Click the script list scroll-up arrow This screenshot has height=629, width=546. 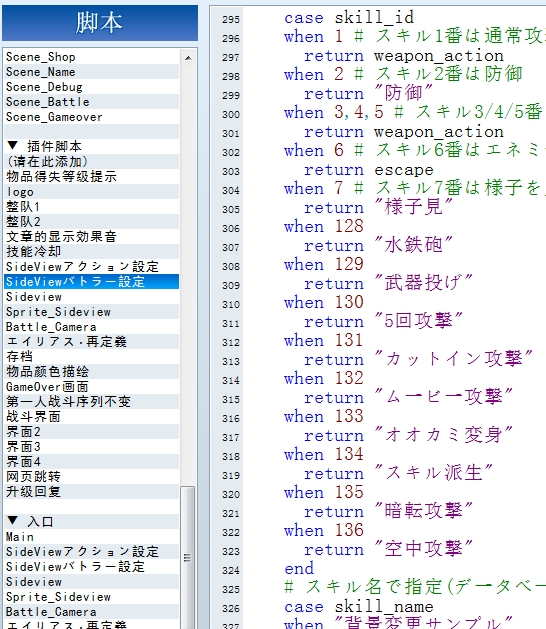(188, 58)
